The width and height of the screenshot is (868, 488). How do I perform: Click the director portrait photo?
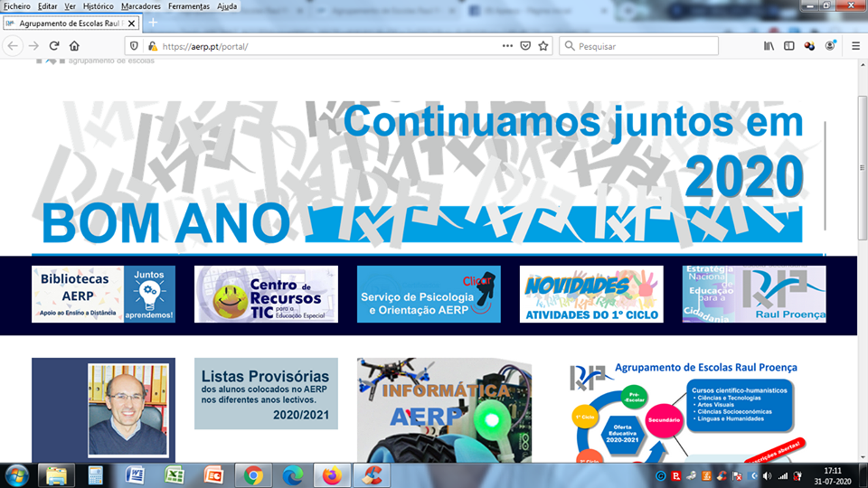[x=127, y=410]
